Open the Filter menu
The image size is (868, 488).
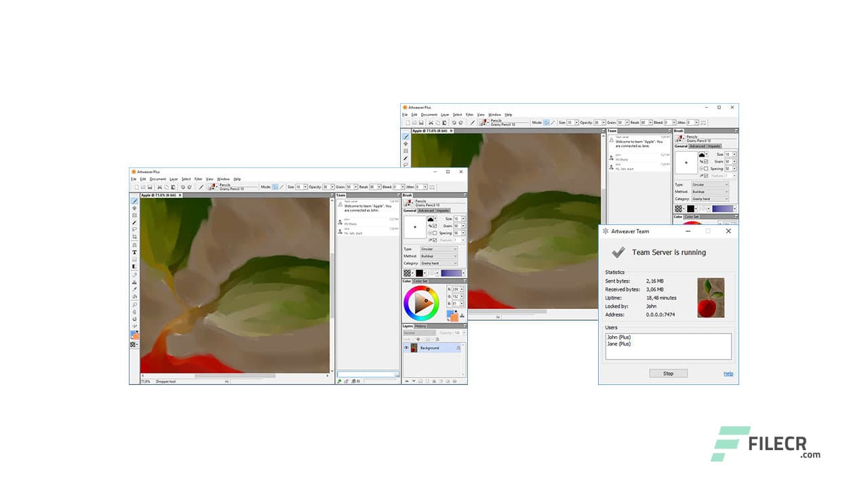tap(198, 179)
